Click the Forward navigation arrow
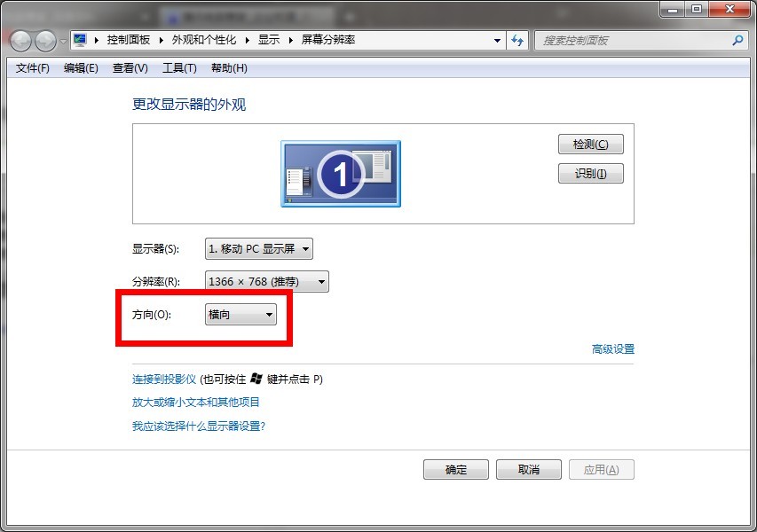The image size is (757, 532). 46,41
